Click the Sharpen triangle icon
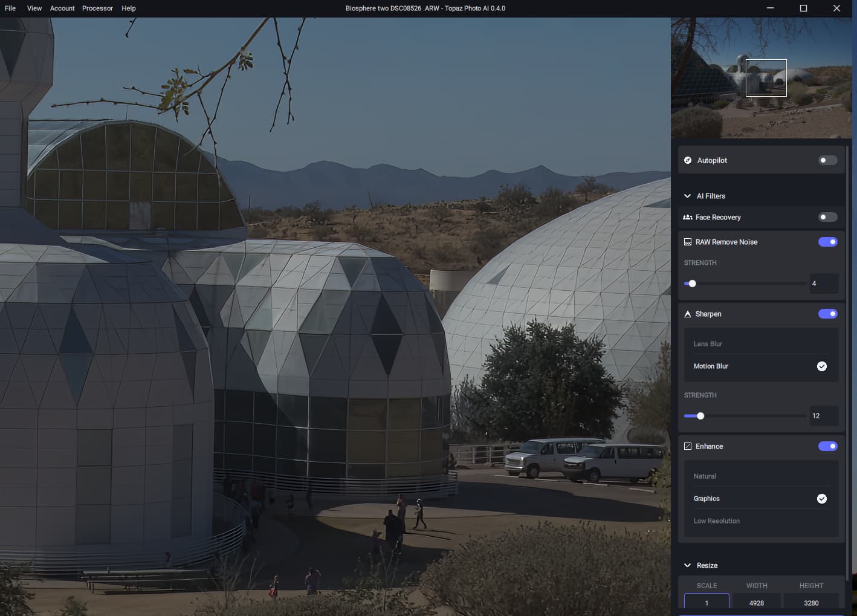The height and width of the screenshot is (616, 857). click(688, 314)
